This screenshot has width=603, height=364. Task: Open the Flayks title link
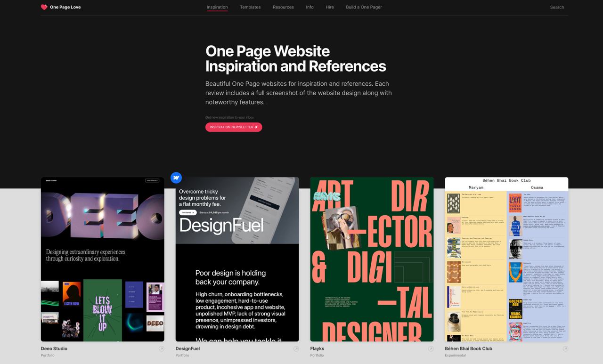(x=318, y=348)
